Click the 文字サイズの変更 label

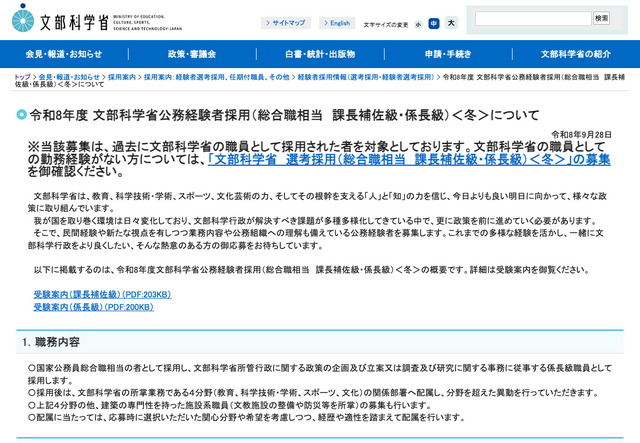(386, 25)
